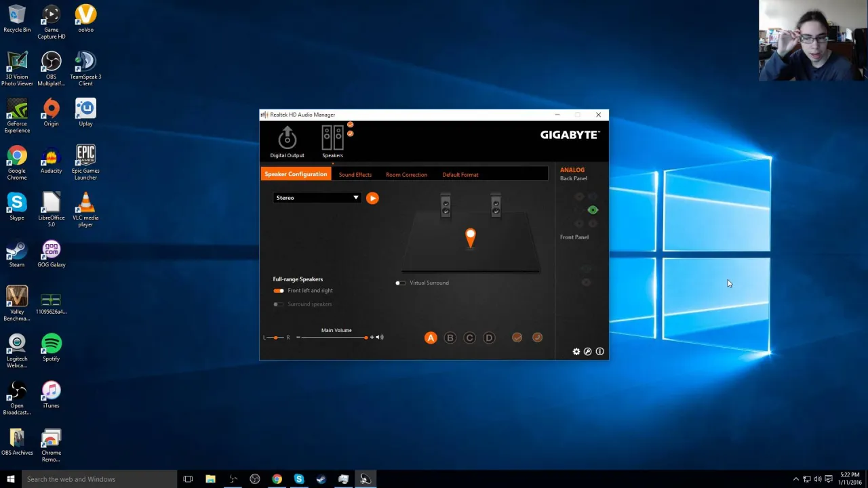The height and width of the screenshot is (488, 868).
Task: Toggle Virtual Surround on
Action: pyautogui.click(x=400, y=283)
